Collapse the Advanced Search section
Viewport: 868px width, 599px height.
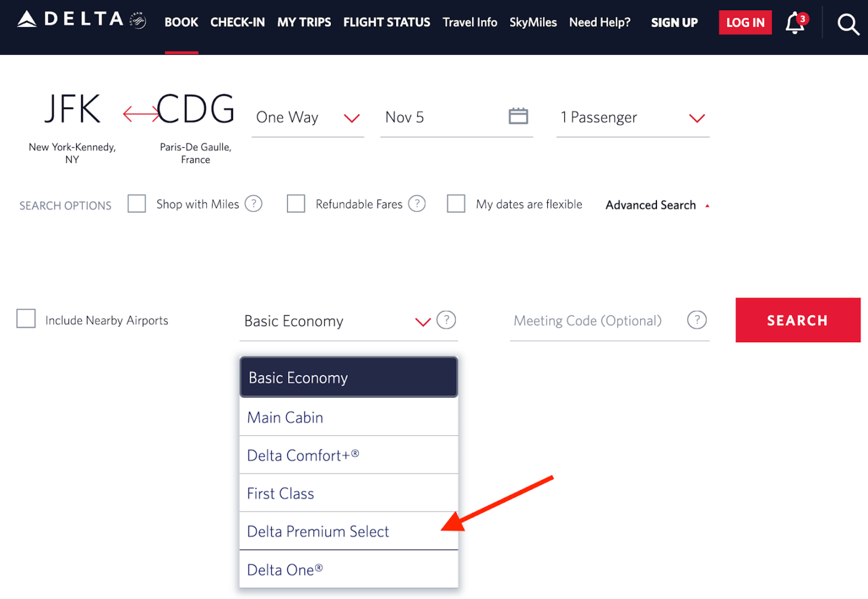pos(657,205)
